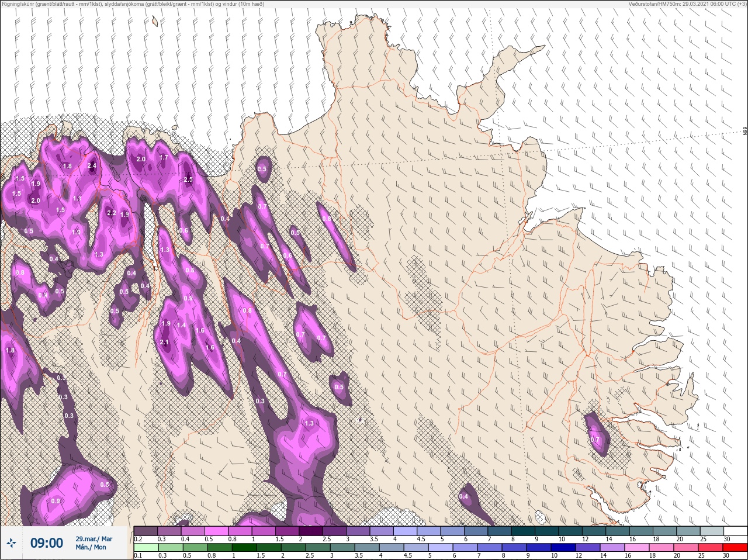This screenshot has width=748, height=560.
Task: Click the 1.4 precipitation value on map
Action: pos(181,326)
